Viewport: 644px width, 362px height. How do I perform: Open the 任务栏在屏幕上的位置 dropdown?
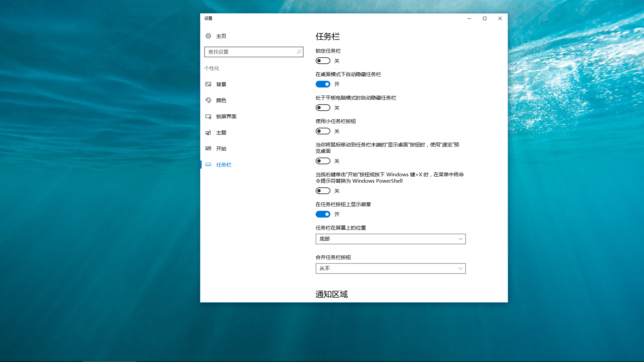coord(390,239)
